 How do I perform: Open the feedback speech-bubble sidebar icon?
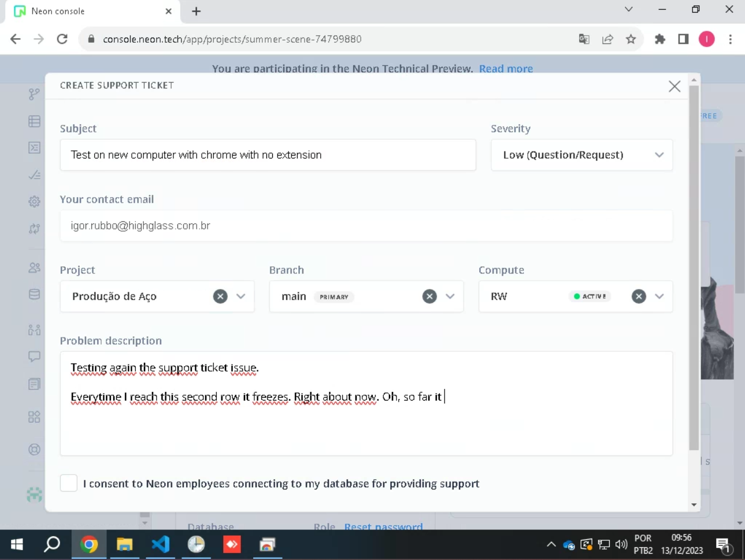coord(35,357)
